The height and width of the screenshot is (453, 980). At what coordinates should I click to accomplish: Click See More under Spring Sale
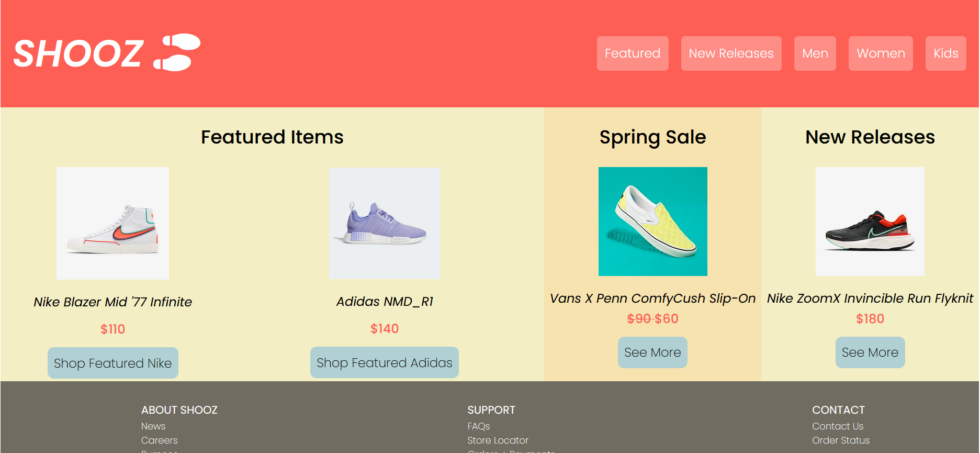652,352
